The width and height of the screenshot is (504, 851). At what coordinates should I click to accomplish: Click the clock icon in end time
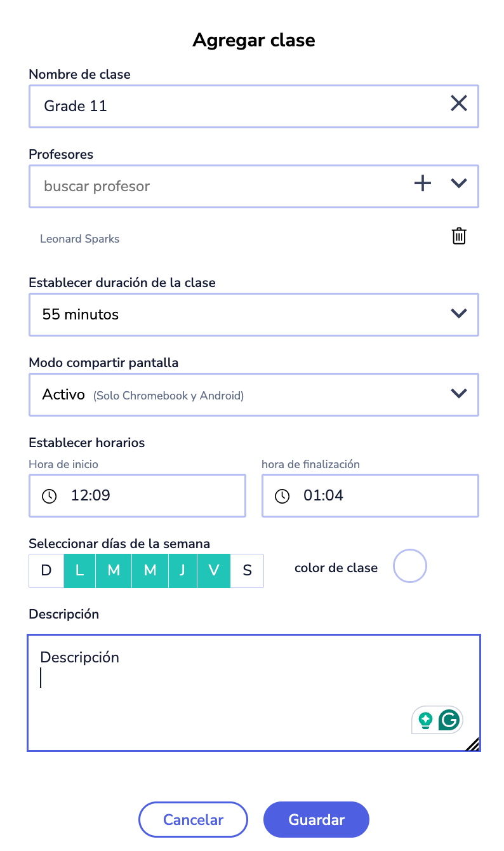(x=282, y=497)
